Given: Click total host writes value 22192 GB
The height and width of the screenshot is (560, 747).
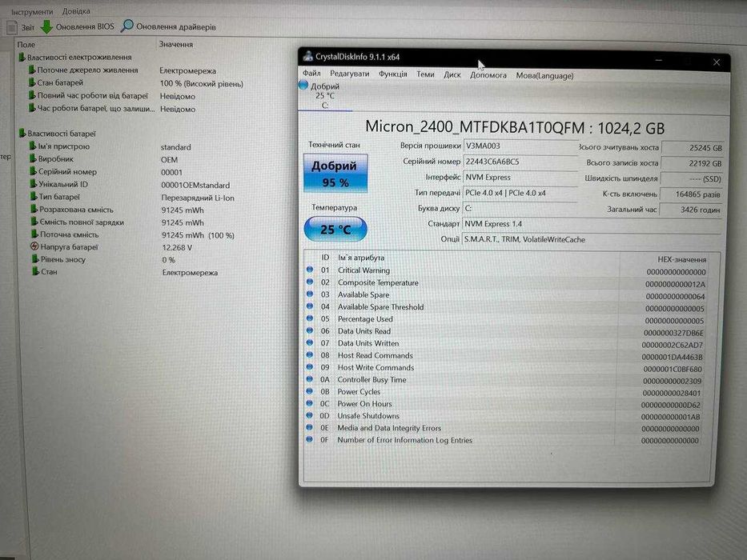Looking at the screenshot, I should (x=693, y=163).
